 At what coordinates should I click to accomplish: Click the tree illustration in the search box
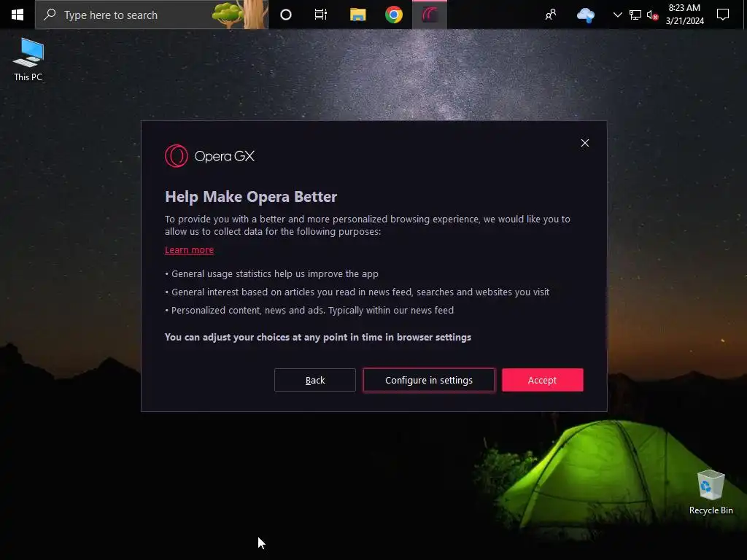[x=239, y=15]
